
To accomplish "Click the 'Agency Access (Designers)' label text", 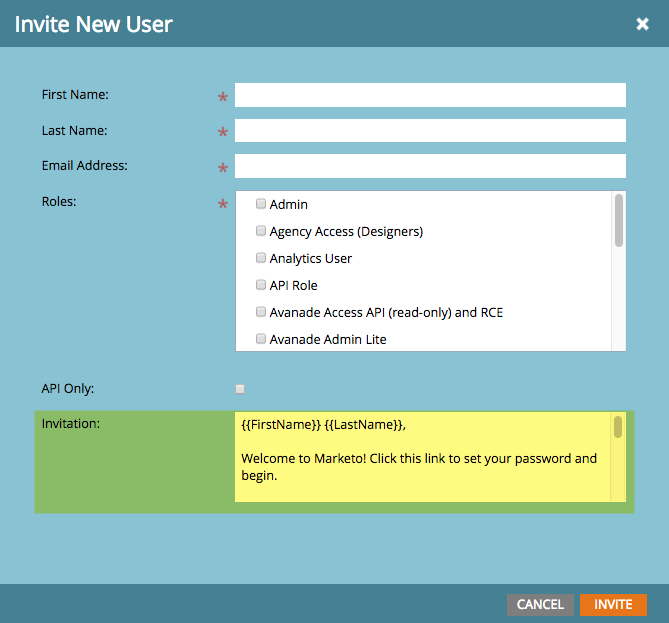I will coord(346,232).
